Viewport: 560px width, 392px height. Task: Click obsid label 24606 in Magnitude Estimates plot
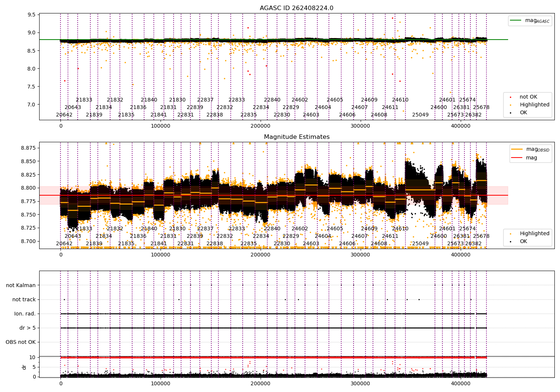[347, 244]
